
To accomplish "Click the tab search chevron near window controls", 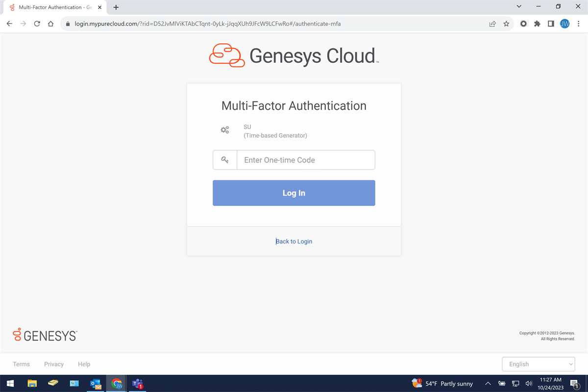I will pos(518,7).
